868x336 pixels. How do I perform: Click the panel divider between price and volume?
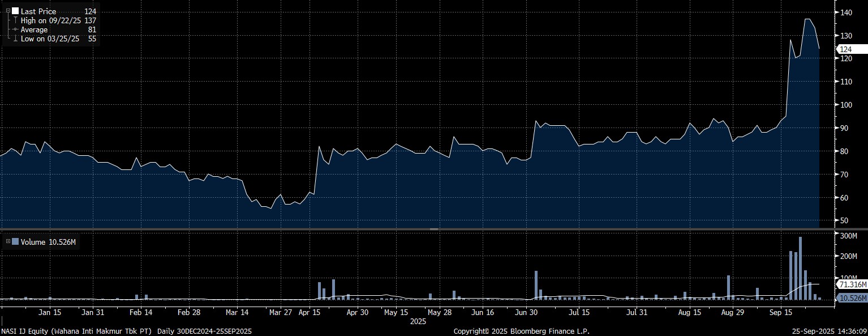pyautogui.click(x=434, y=229)
